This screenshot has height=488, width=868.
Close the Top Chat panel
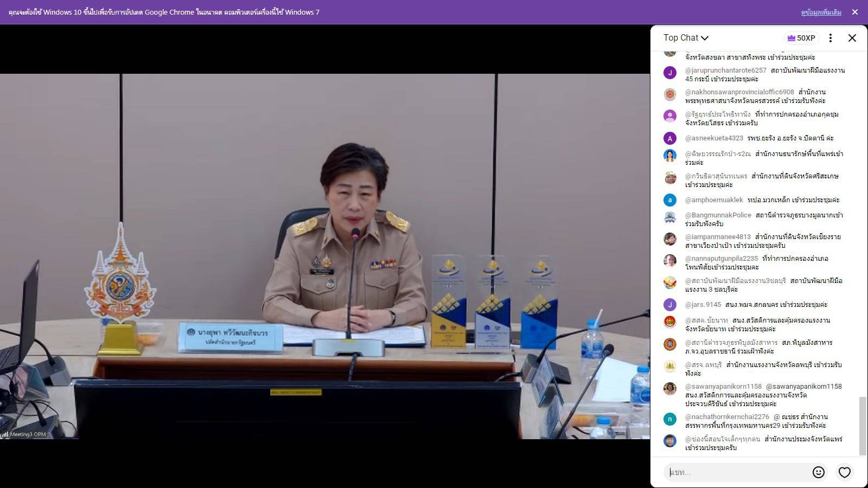(852, 38)
